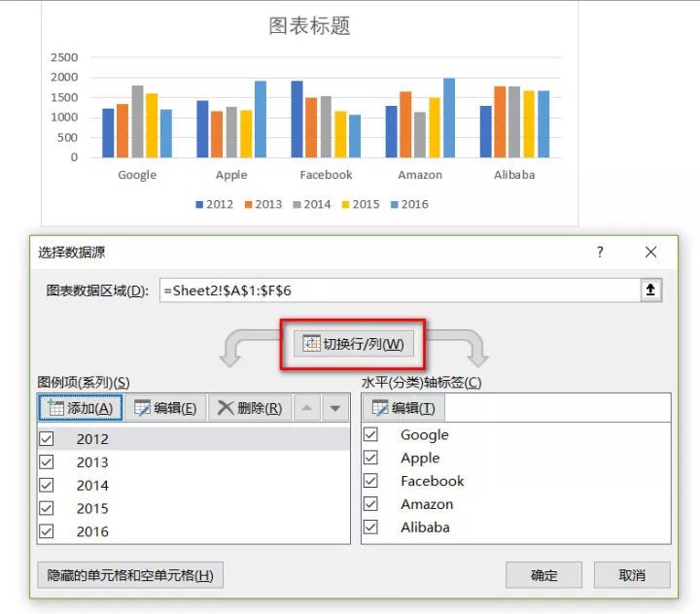Uncheck the 2012 series checkbox
The image size is (700, 614).
[47, 438]
